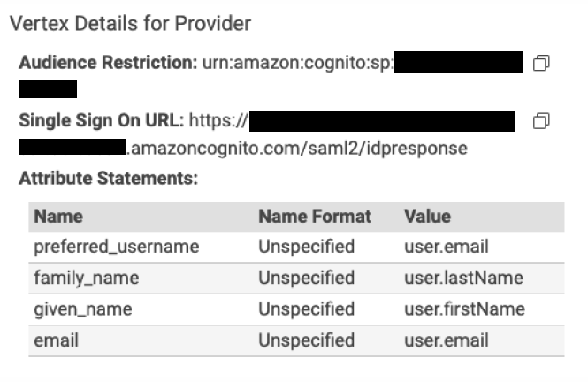Click the urn:amazon:cognito:sp text
This screenshot has height=382, width=588.
click(298, 63)
